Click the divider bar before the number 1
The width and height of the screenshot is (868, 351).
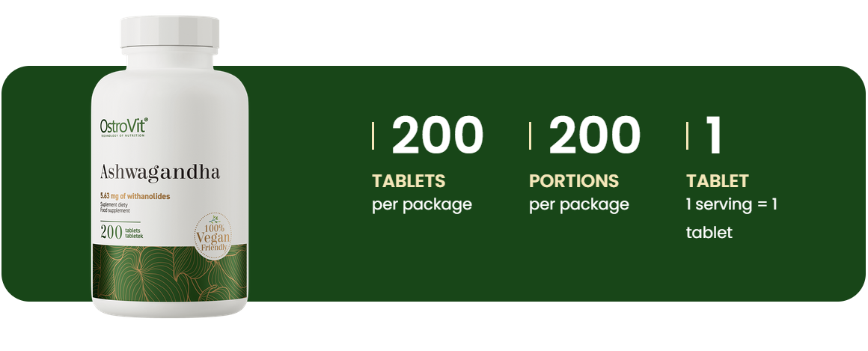click(x=688, y=136)
